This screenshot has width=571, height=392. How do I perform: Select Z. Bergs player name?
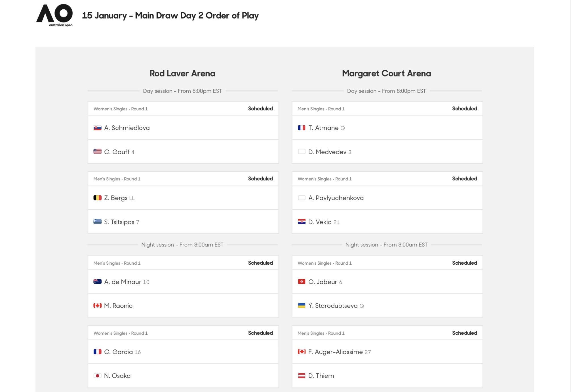116,198
